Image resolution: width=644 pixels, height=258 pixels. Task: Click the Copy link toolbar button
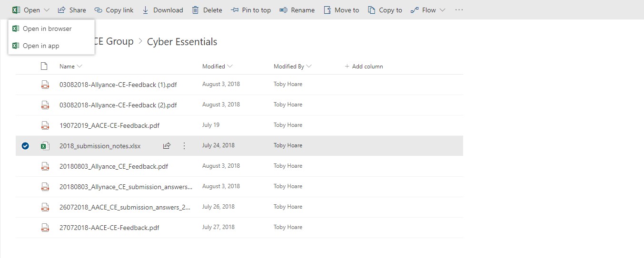point(114,10)
